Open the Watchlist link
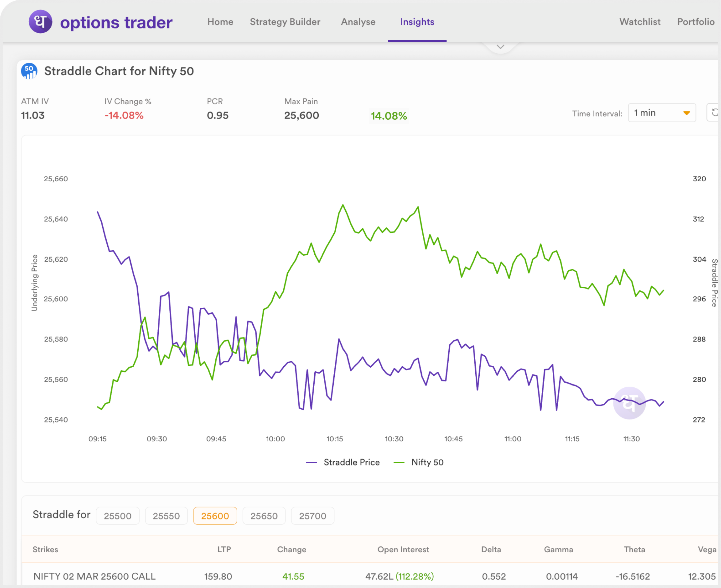The width and height of the screenshot is (721, 588). (x=640, y=22)
